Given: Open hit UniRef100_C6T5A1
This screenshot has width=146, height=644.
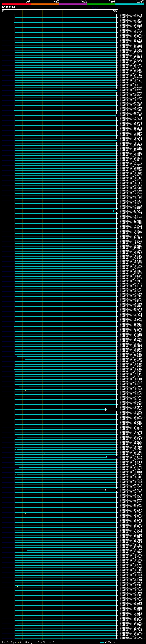Looking at the screenshot, I should (x=131, y=37).
